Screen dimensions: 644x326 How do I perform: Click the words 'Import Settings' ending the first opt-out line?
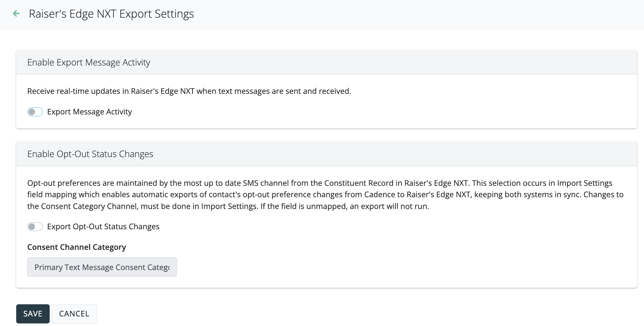(584, 183)
